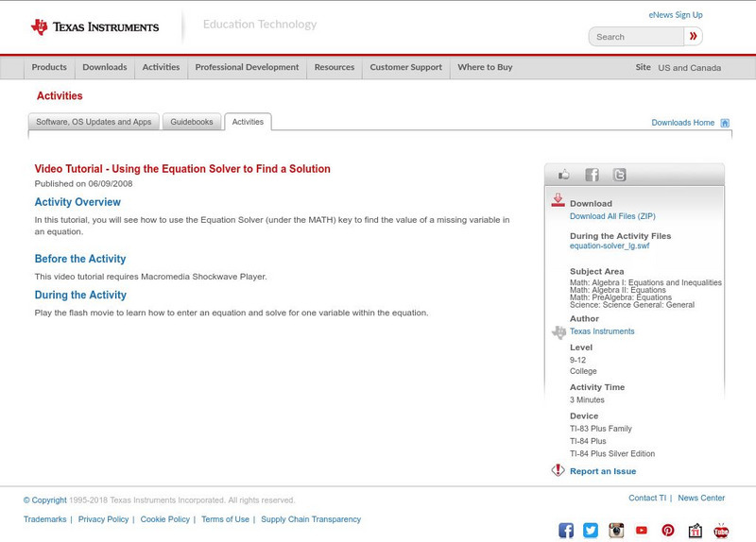Open the eNews Sign Up link
The height and width of the screenshot is (542, 756).
pos(676,15)
